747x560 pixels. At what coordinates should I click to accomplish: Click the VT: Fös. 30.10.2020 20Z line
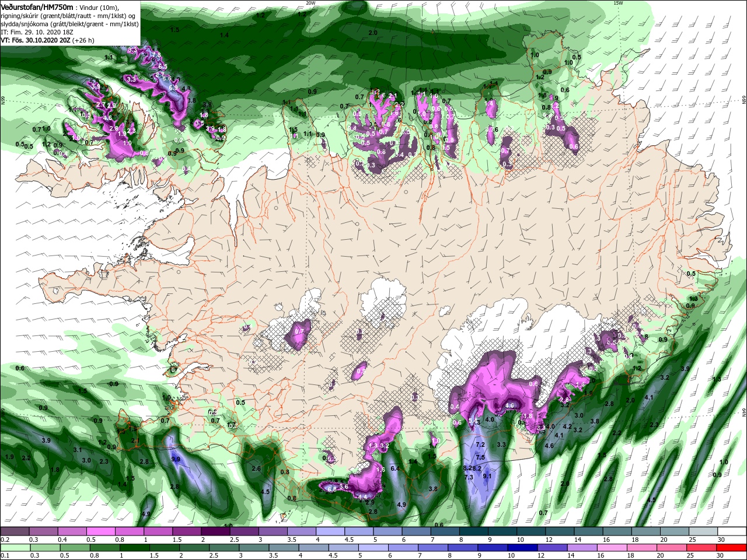tap(47, 40)
